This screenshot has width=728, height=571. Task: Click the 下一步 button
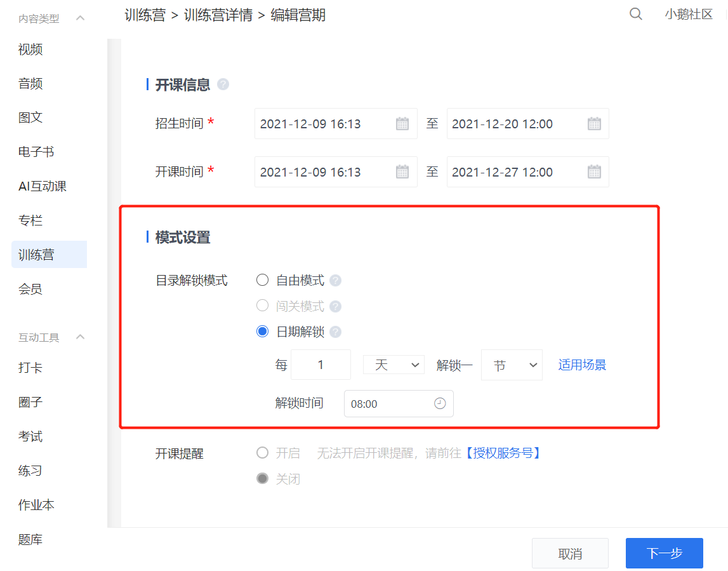pyautogui.click(x=665, y=553)
